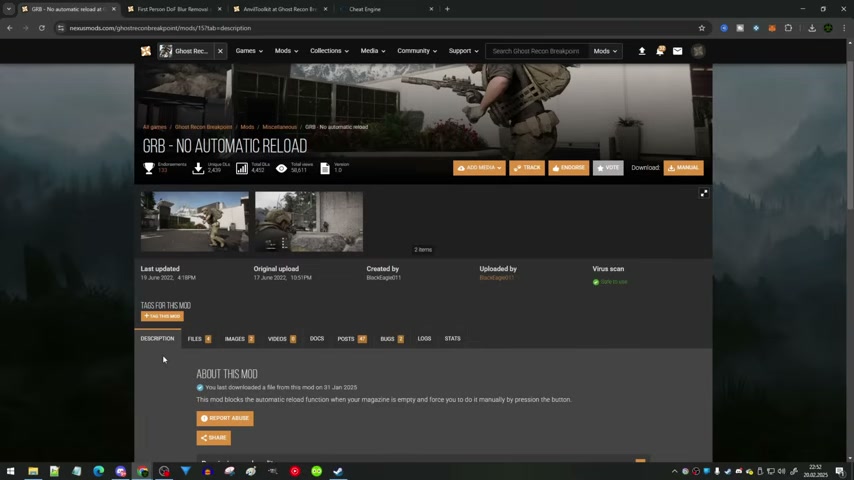Switch to the Logs tab

tap(424, 339)
